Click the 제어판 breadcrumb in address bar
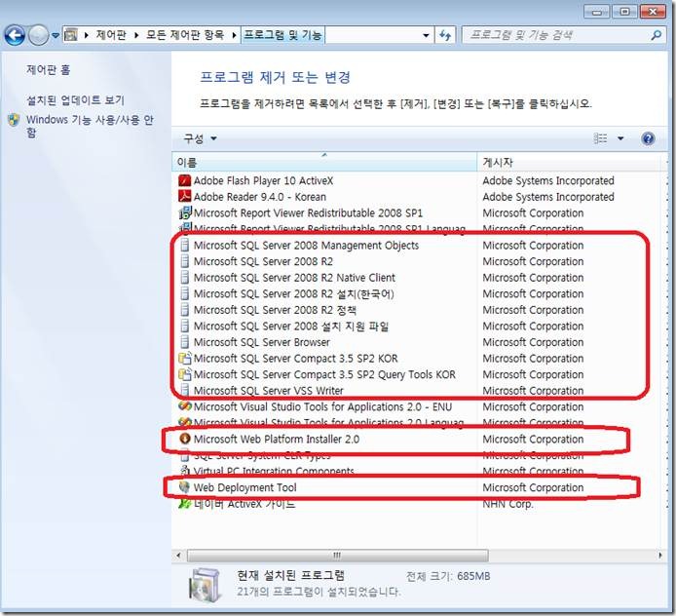The width and height of the screenshot is (676, 616). [110, 35]
